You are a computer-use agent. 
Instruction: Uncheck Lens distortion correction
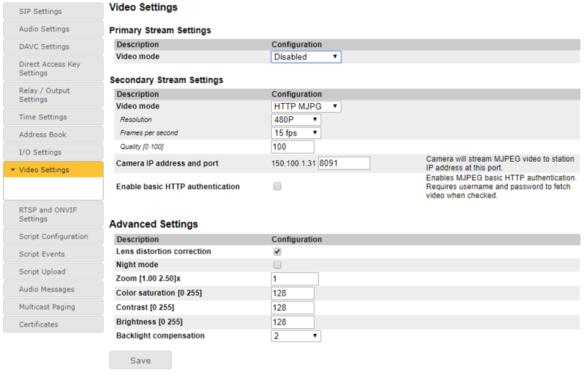pos(277,252)
